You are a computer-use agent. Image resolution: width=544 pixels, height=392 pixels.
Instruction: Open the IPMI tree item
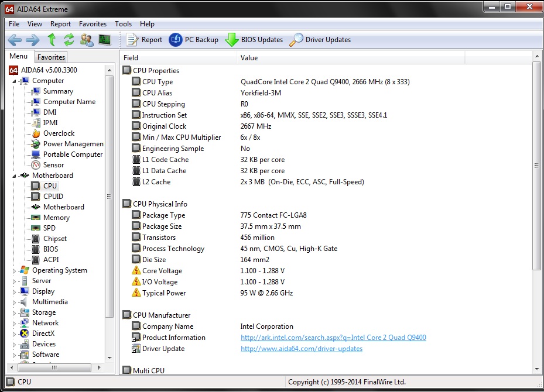[50, 123]
